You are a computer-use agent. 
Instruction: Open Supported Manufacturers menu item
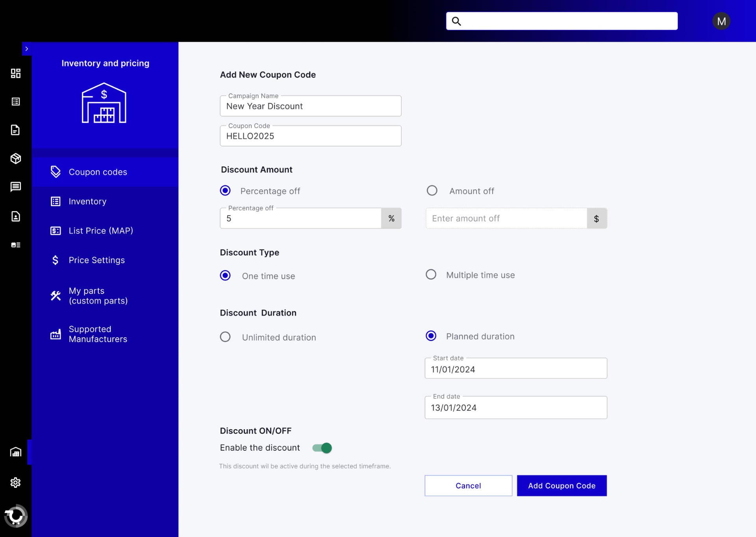[x=105, y=334]
